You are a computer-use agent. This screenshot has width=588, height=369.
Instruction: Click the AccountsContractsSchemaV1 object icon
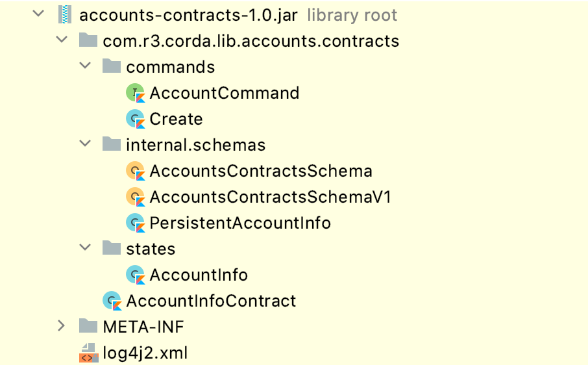click(136, 197)
